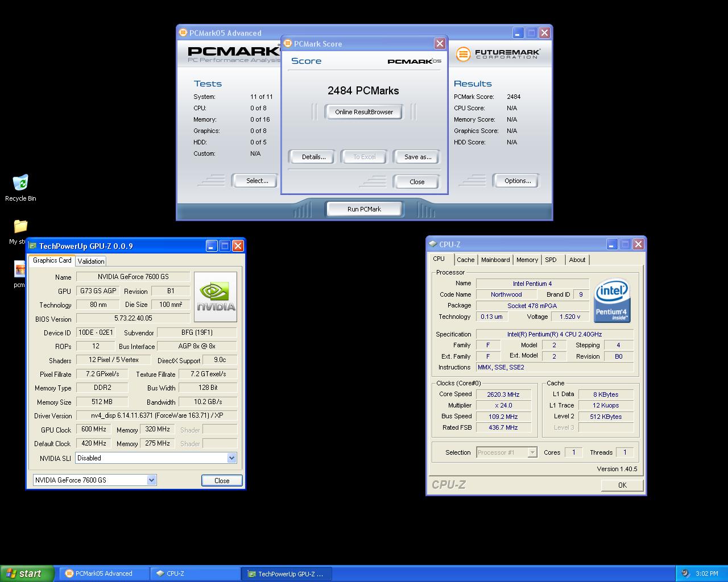Viewport: 728px width, 582px height.
Task: Click the PCMark05 Advanced title bar icon
Action: pyautogui.click(x=183, y=33)
